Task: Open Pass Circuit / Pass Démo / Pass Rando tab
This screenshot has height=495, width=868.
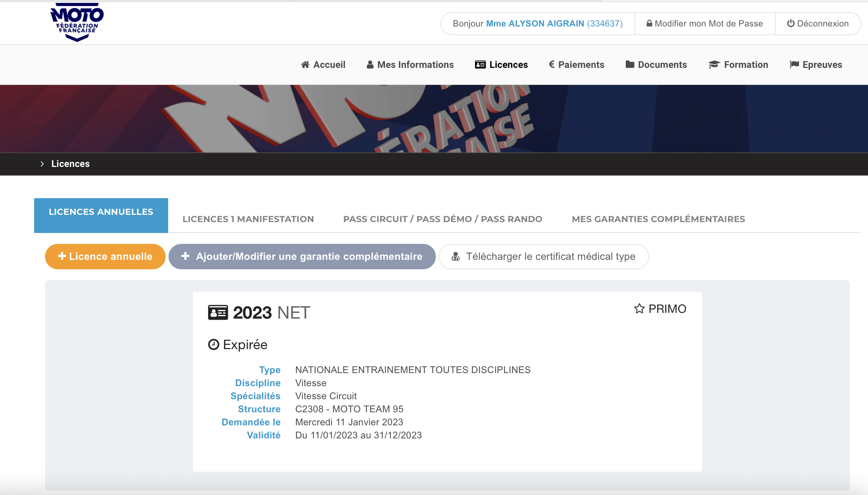Action: click(443, 219)
